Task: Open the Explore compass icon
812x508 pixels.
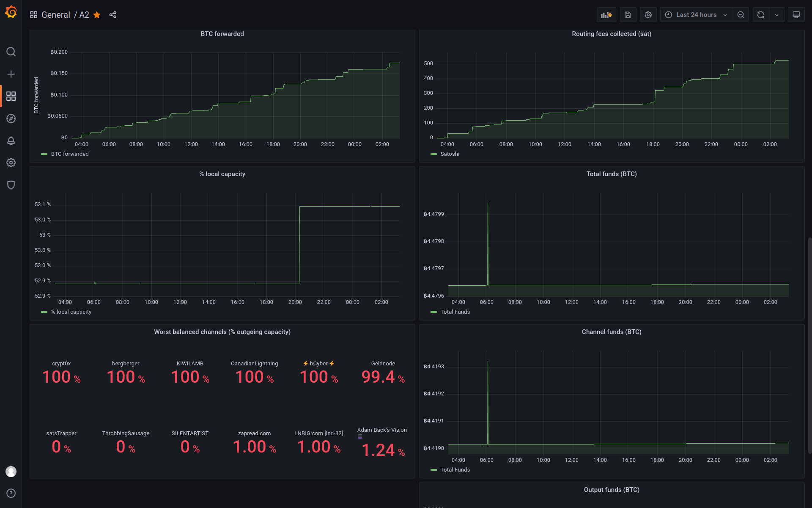Action: point(11,119)
